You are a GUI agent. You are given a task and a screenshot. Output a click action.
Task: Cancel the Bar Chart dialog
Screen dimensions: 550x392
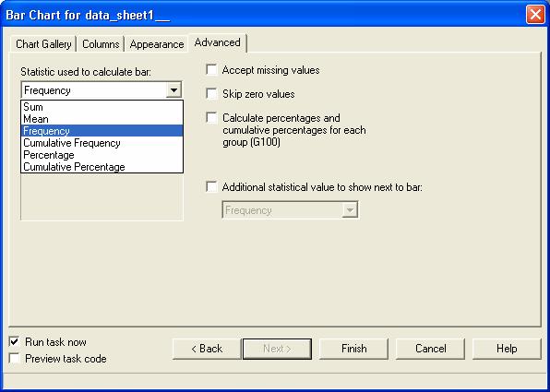point(430,349)
